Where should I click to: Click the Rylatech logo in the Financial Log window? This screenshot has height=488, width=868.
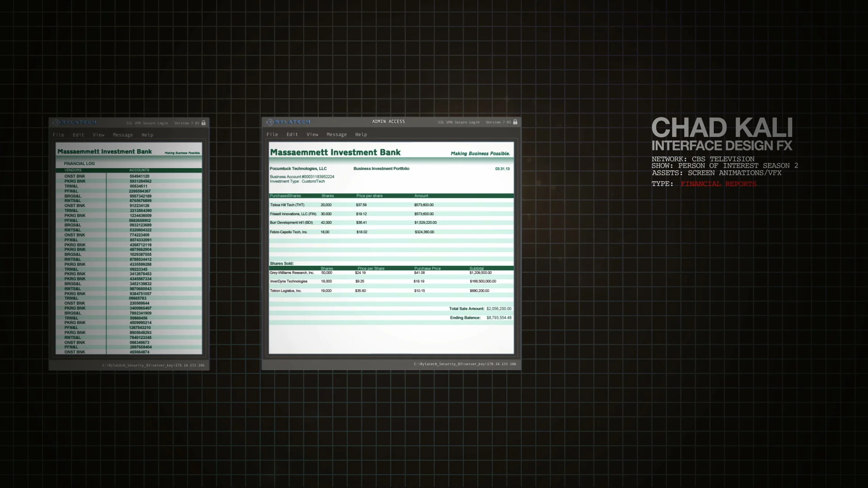click(x=75, y=122)
